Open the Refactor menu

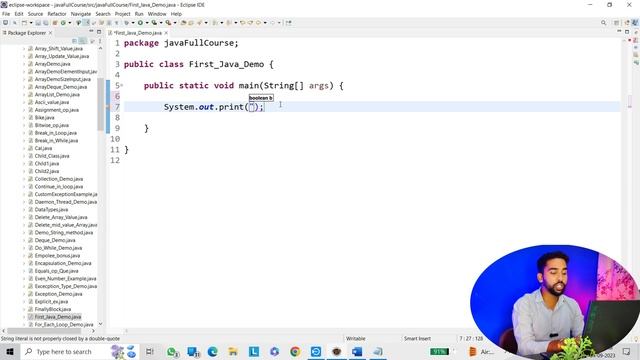57,14
